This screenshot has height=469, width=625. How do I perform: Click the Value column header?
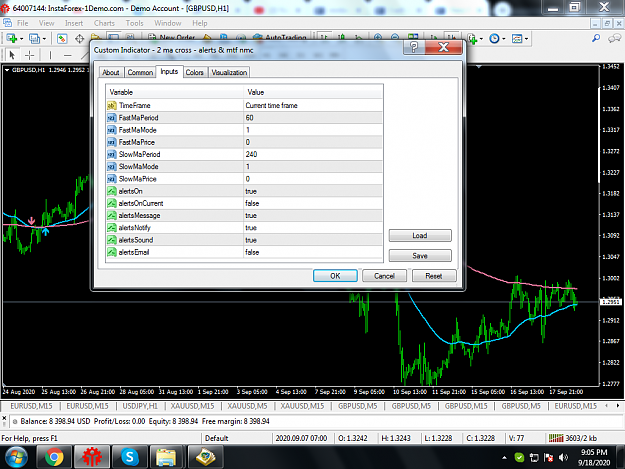(313, 92)
